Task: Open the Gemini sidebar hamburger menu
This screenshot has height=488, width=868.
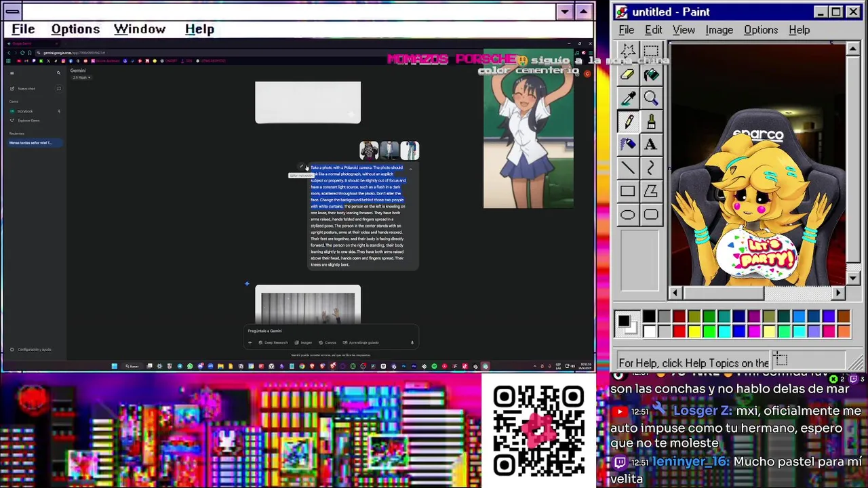Action: coord(12,73)
